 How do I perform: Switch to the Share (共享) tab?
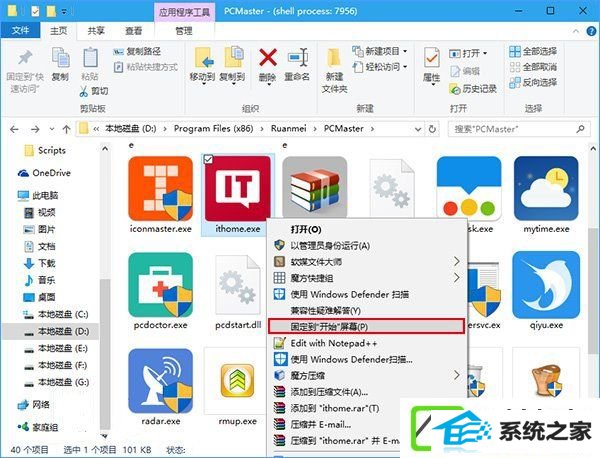tap(96, 31)
